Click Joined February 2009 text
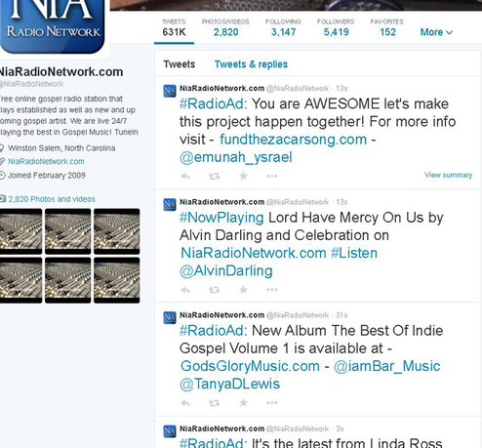482x448 pixels. (x=47, y=176)
